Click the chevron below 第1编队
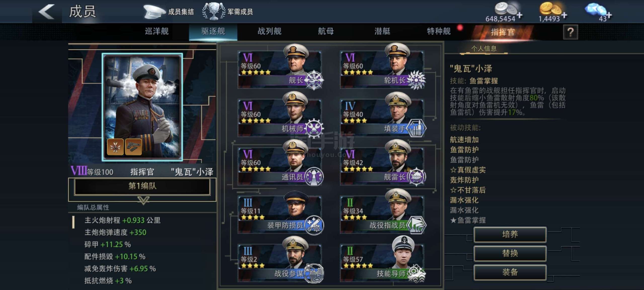644x290 pixels. (143, 201)
